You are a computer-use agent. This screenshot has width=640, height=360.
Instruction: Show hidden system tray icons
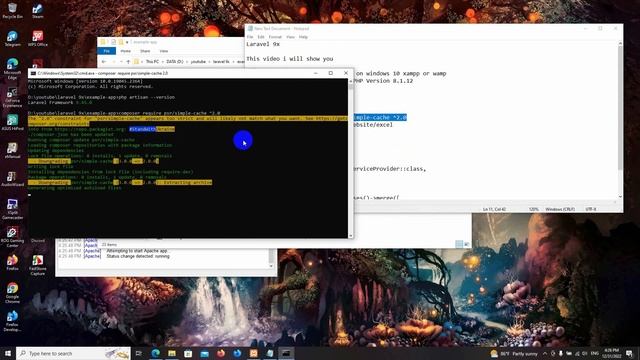[545, 353]
